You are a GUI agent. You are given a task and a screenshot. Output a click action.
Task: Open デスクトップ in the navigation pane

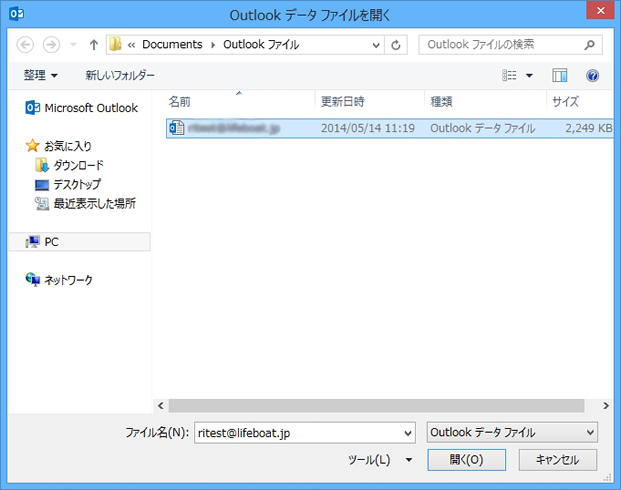77,184
